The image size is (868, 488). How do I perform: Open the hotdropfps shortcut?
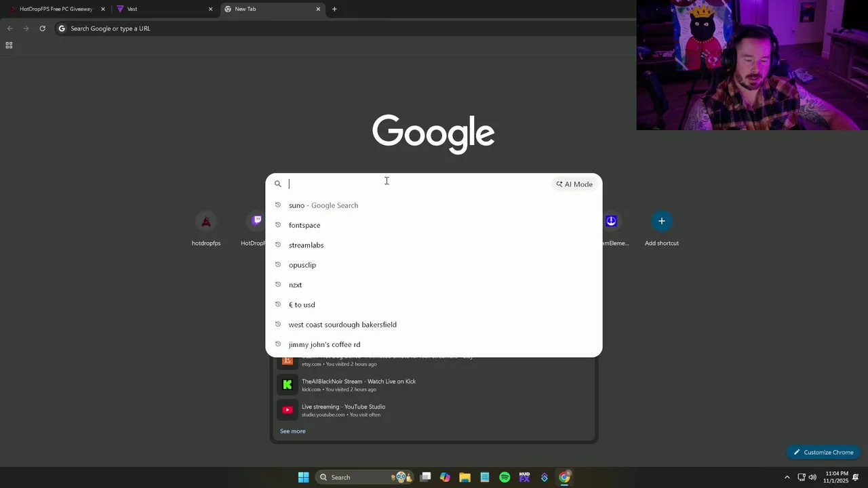pyautogui.click(x=206, y=229)
